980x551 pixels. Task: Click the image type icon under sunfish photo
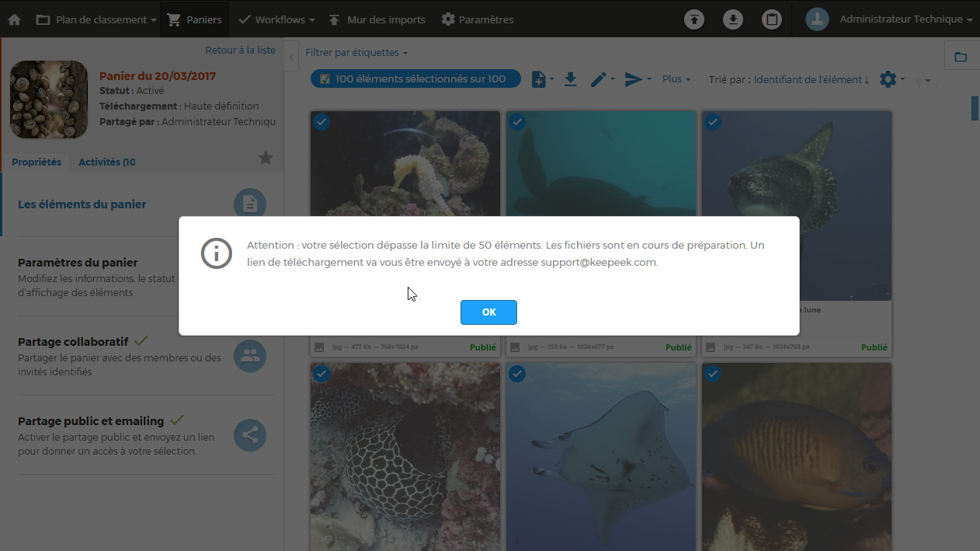[x=711, y=347]
